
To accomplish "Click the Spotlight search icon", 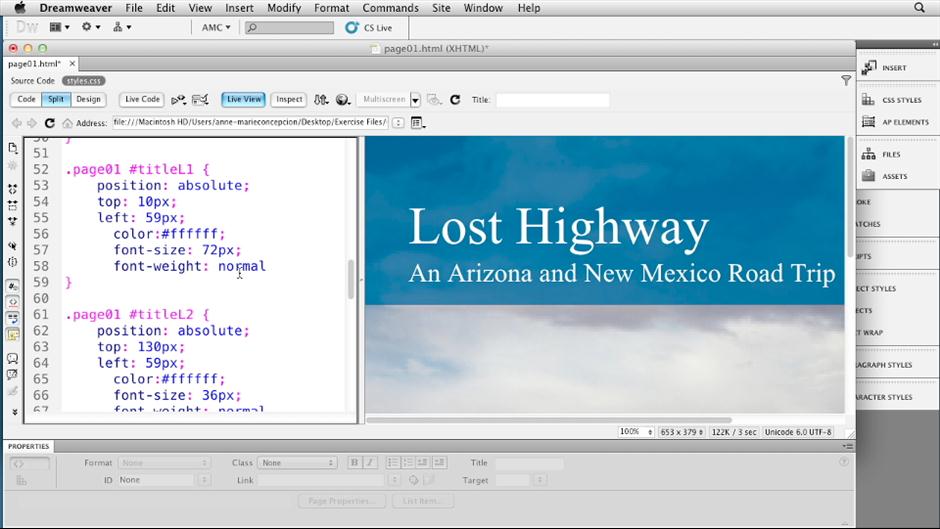I will click(x=919, y=8).
